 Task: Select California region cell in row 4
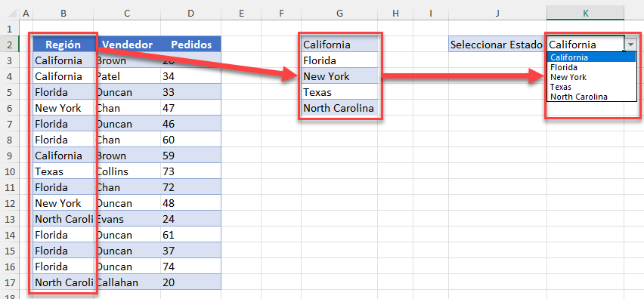[63, 76]
